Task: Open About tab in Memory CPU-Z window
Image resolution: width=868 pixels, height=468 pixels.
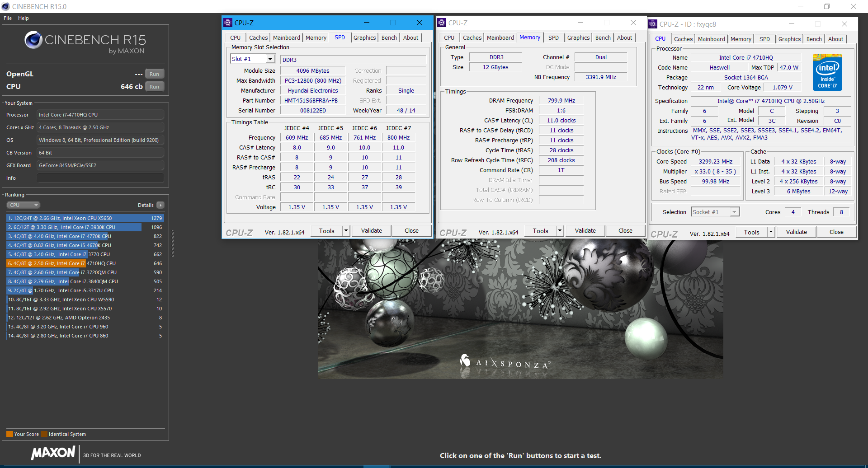Action: [625, 37]
